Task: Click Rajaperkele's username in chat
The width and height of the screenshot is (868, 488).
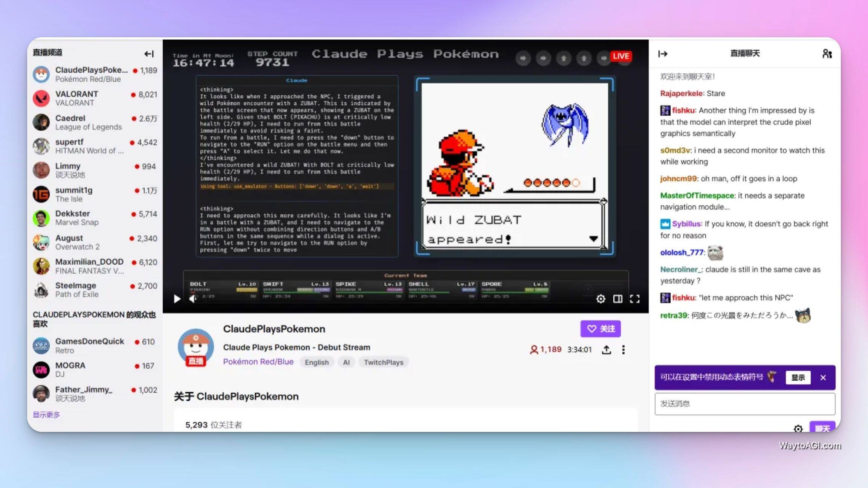Action: click(682, 93)
